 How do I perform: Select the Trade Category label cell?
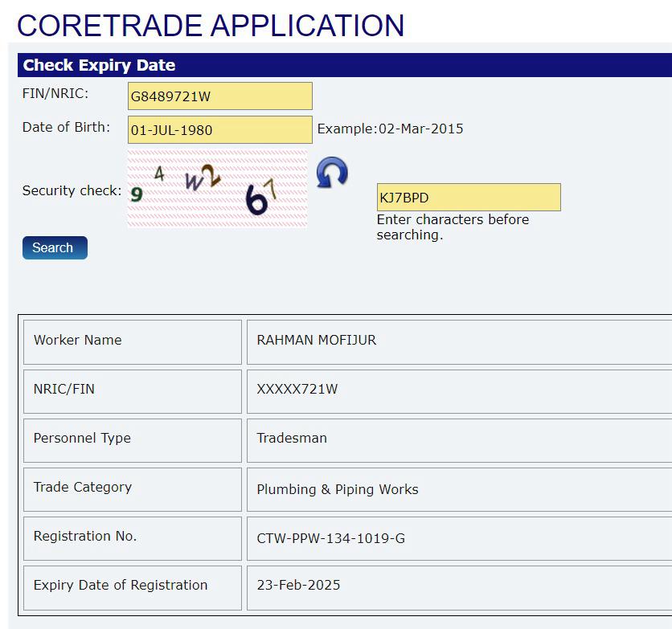(133, 488)
